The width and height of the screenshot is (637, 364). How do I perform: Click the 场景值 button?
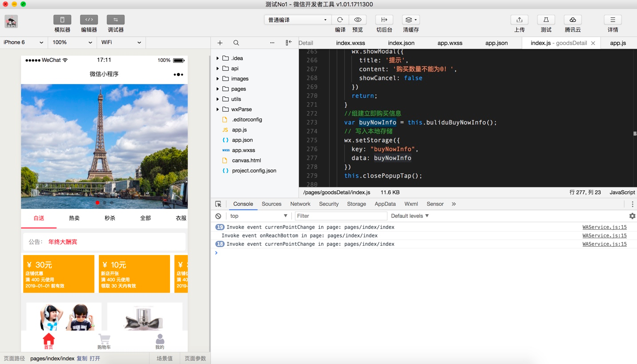click(x=165, y=359)
